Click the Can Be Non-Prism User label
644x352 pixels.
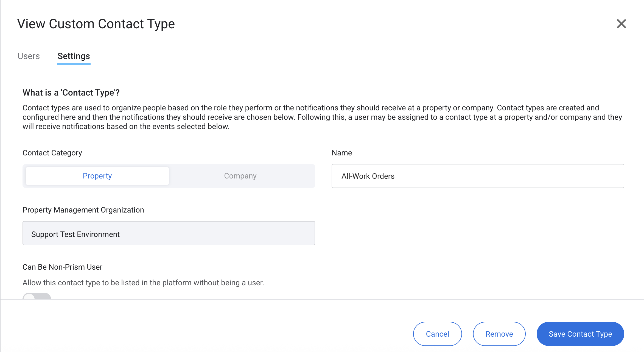[62, 267]
